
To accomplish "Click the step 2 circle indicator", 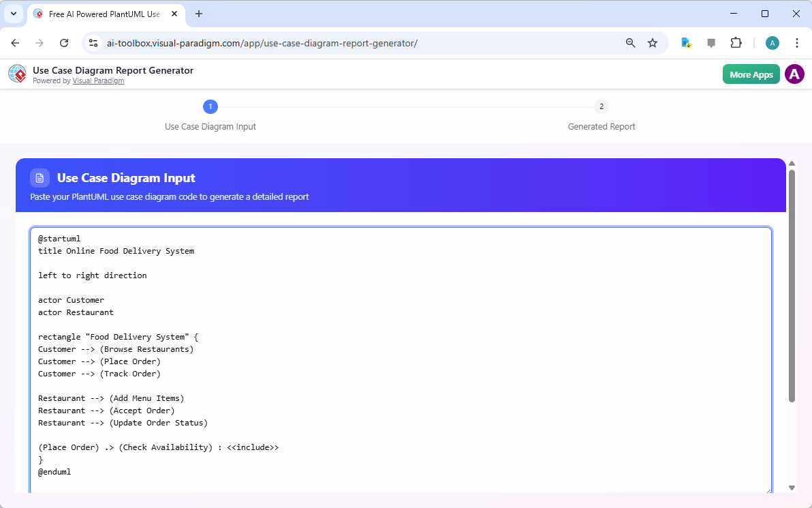I will 602,106.
